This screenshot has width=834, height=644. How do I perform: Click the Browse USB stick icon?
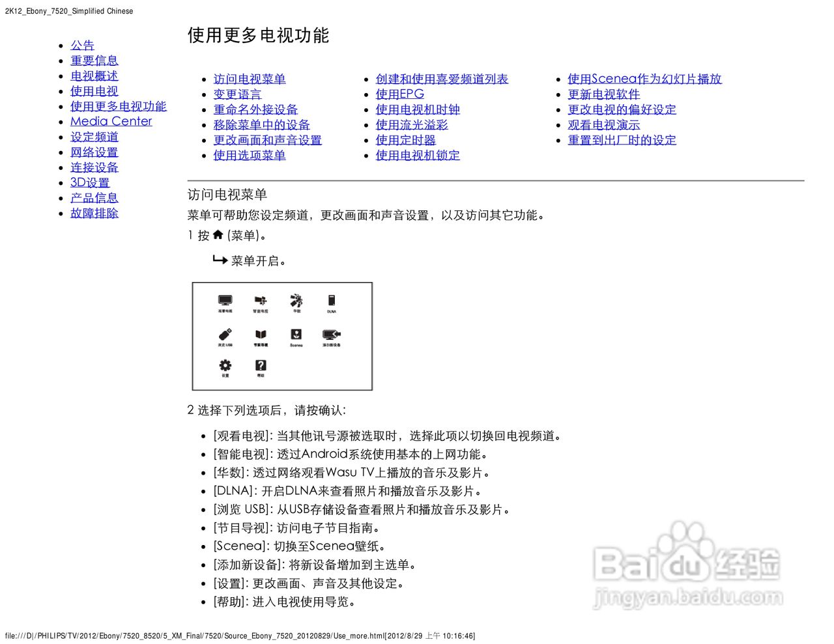(225, 335)
